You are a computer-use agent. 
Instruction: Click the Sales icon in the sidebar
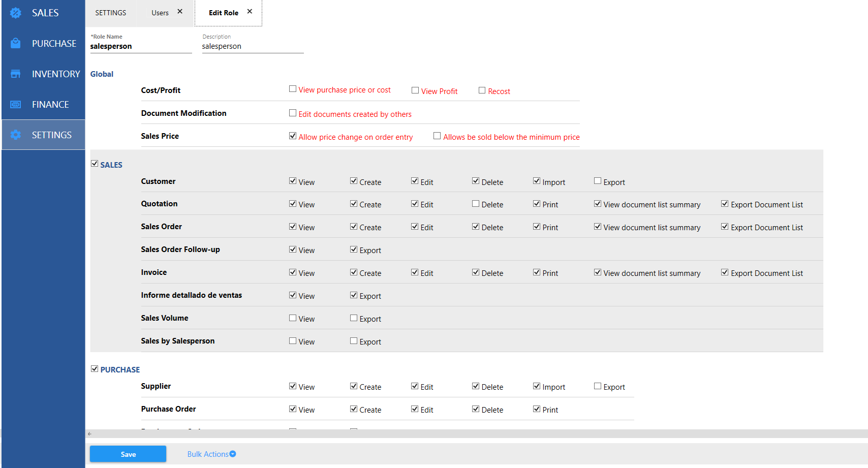tap(16, 13)
